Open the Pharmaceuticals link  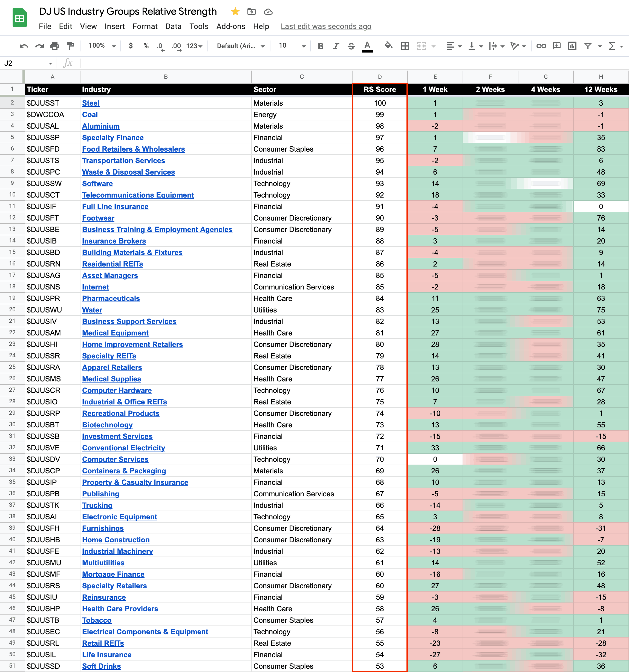click(111, 299)
